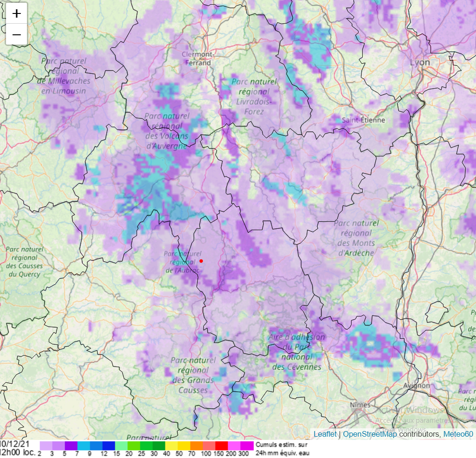The height and width of the screenshot is (458, 476).
Task: Click the orange 70 mm legend swatch
Action: click(x=196, y=445)
